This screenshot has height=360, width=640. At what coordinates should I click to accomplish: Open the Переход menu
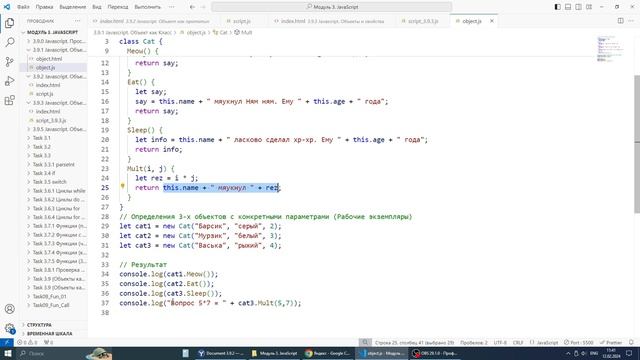click(118, 7)
